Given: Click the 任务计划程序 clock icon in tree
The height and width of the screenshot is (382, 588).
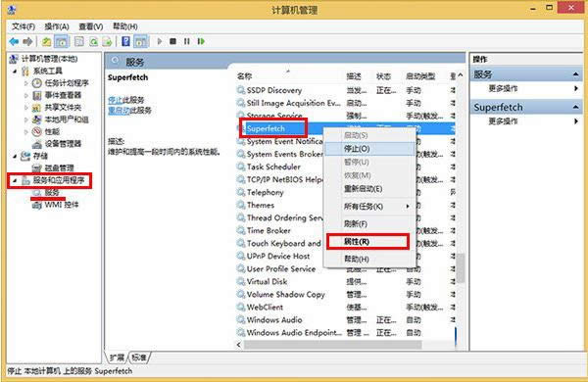Looking at the screenshot, I should point(37,83).
